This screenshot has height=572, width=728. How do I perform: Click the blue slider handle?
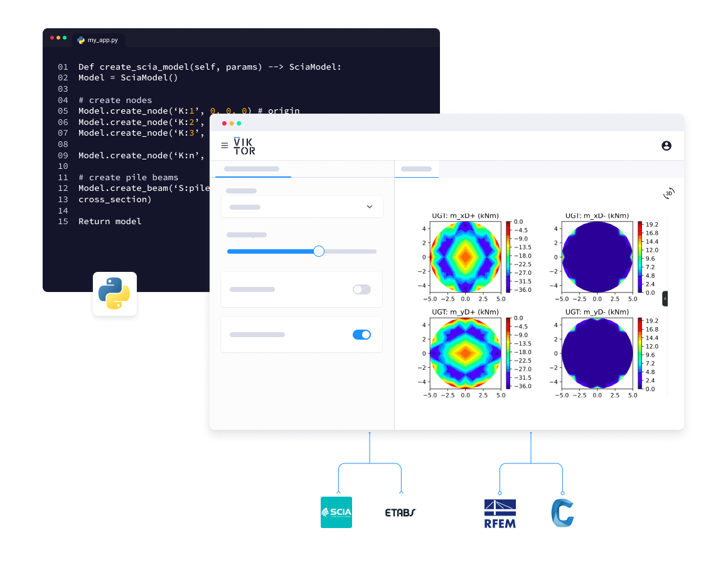point(319,251)
